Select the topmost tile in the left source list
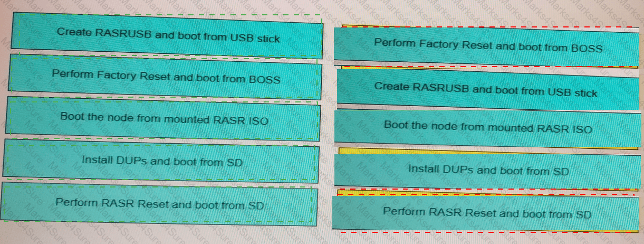 point(167,35)
